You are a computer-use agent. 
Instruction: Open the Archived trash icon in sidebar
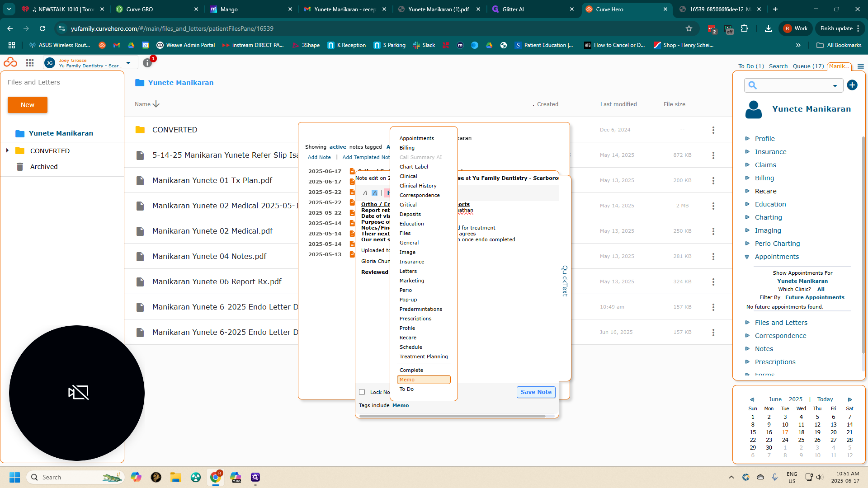[x=20, y=167]
